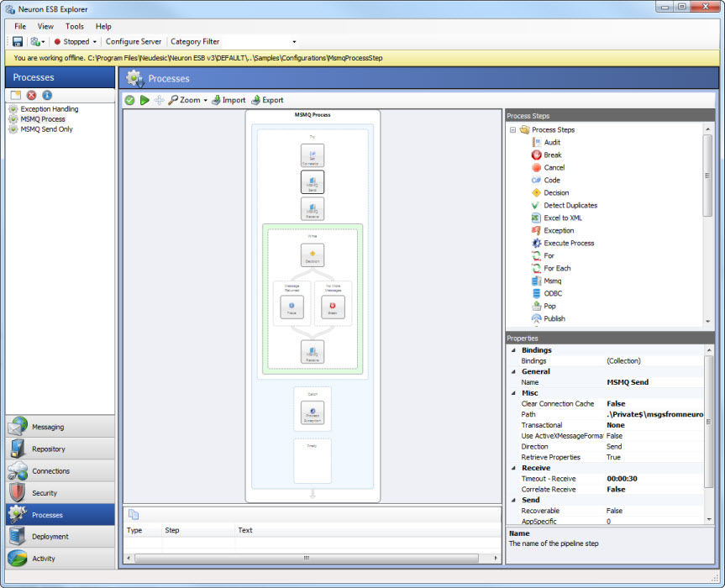
Task: Select the Excel to XML step
Action: pyautogui.click(x=557, y=218)
